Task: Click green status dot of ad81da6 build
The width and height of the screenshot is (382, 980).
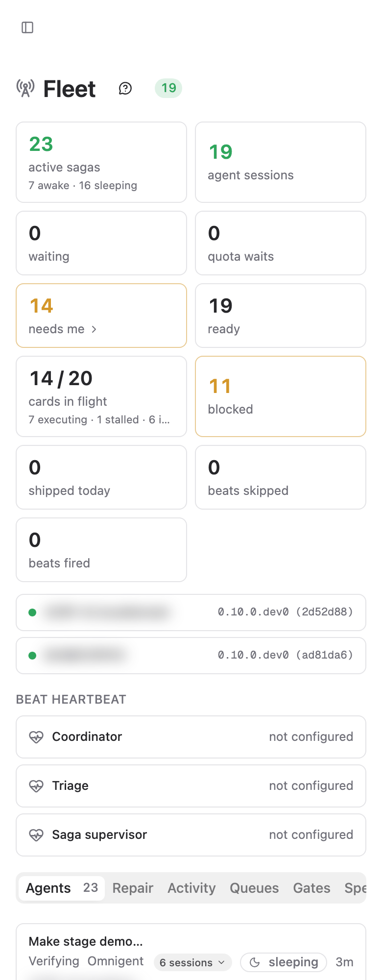Action: click(x=32, y=656)
